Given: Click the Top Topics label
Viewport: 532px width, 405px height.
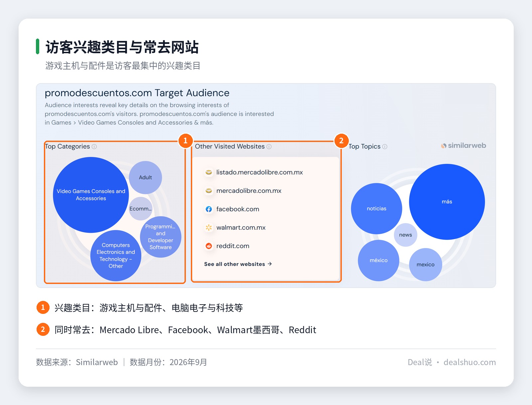Looking at the screenshot, I should 364,147.
